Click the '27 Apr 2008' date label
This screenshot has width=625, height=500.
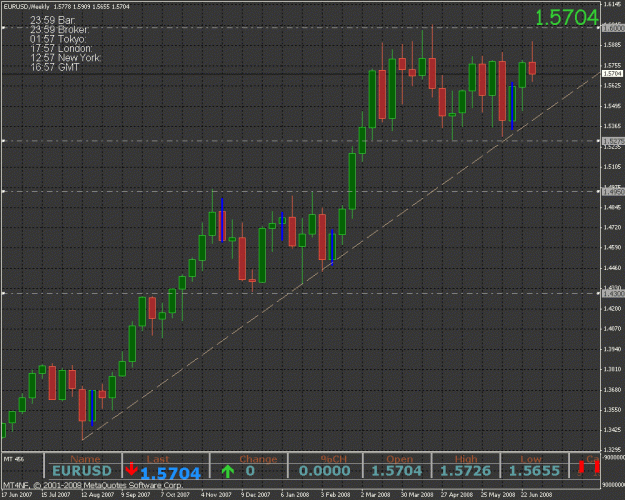click(x=457, y=495)
